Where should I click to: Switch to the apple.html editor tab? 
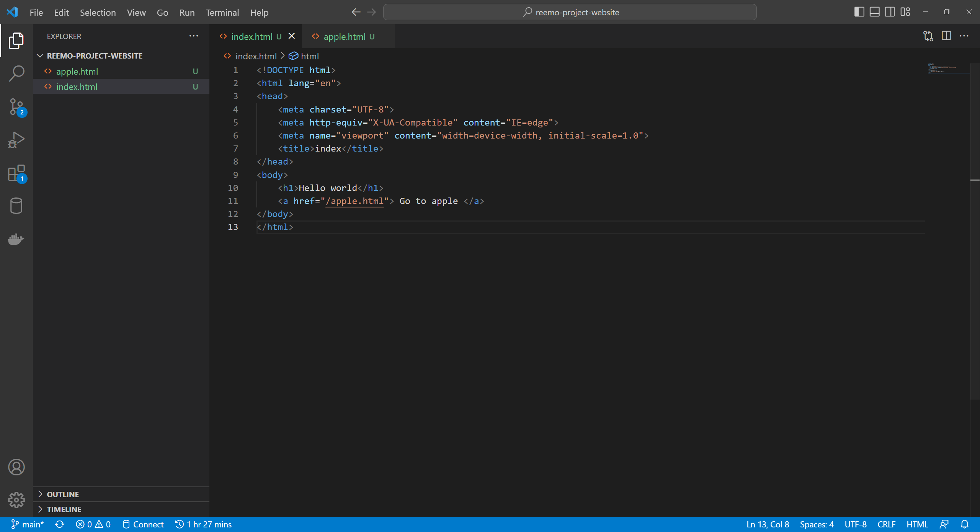click(348, 37)
